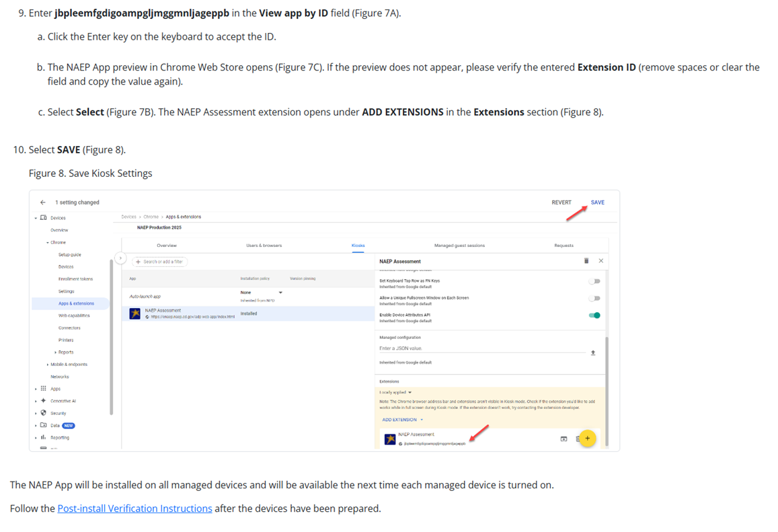778x532 pixels.
Task: Click the trash icon in NAEP Assessment panel header
Action: pyautogui.click(x=586, y=261)
